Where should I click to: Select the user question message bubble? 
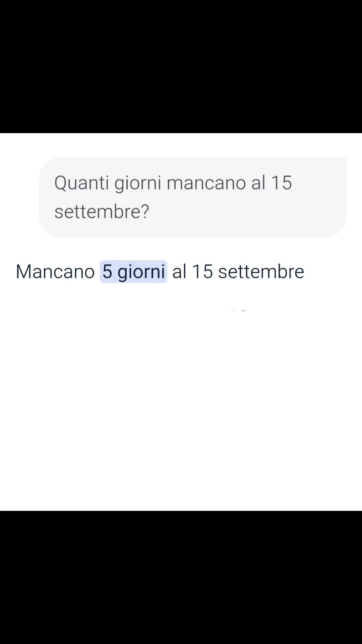193,197
